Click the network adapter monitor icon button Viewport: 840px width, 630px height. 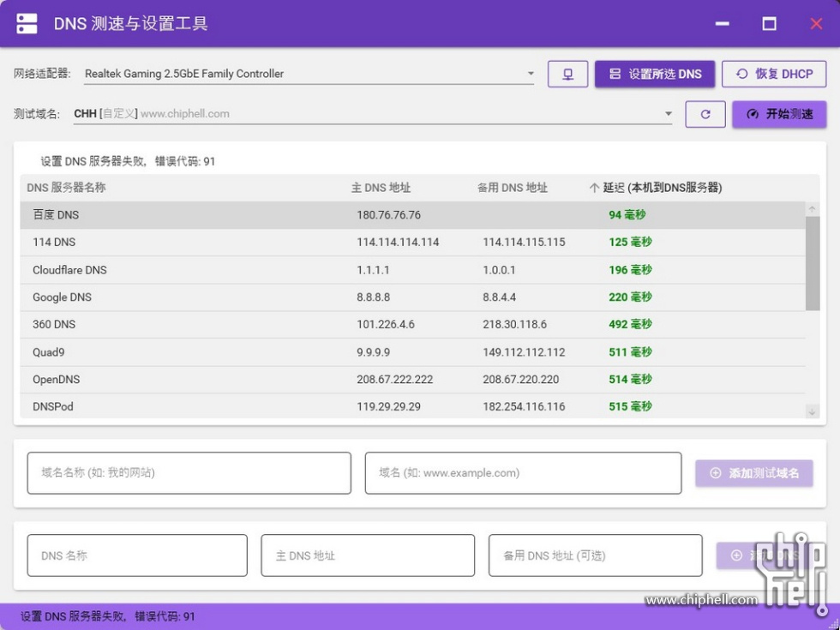coord(567,74)
